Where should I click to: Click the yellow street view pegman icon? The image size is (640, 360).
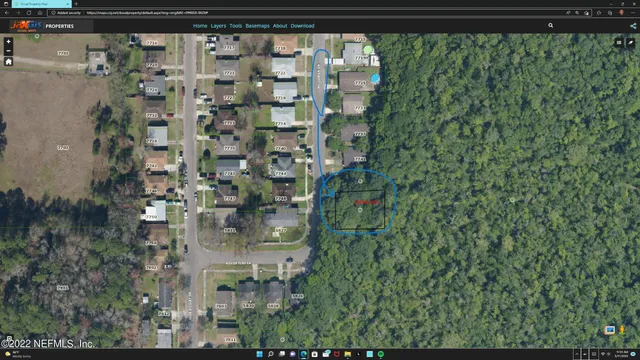click(622, 330)
